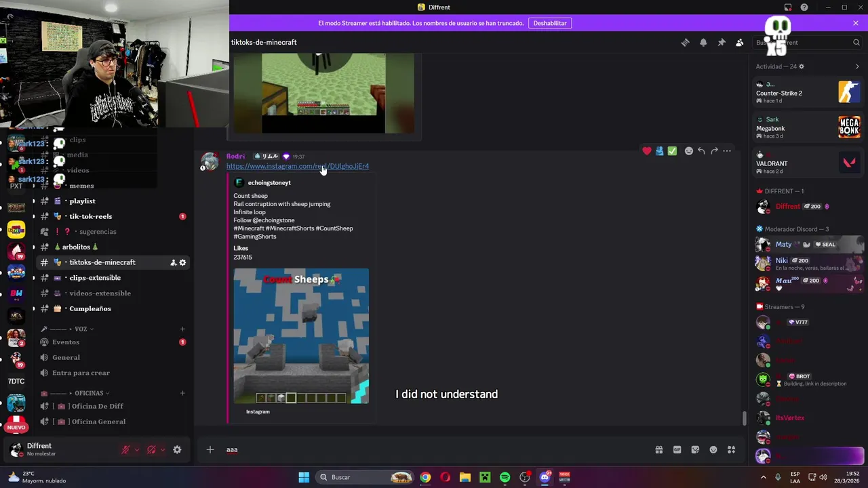Open the Count Sheeps video thumbnail
Screen dimensions: 868x488
pyautogui.click(x=301, y=336)
